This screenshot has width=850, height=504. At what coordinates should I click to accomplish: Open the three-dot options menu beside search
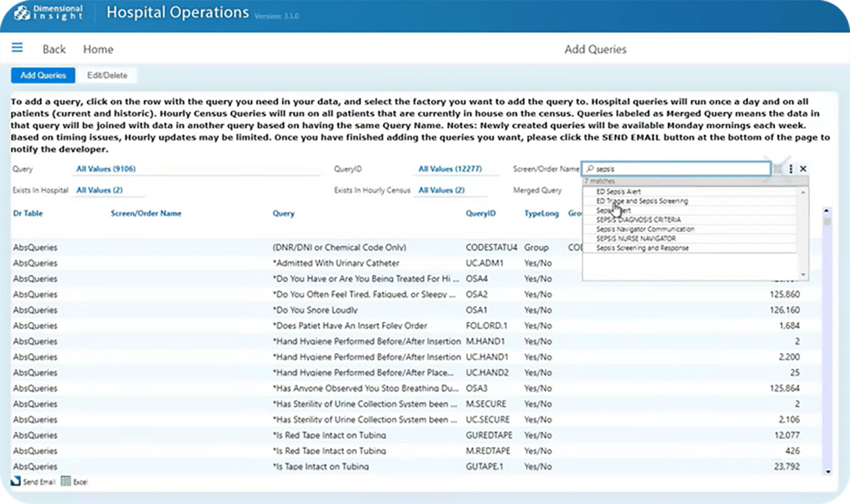[x=791, y=169]
